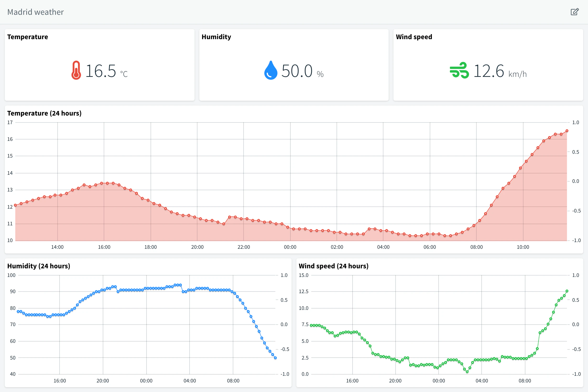Click the first data point of temperature chart

pos(15,205)
